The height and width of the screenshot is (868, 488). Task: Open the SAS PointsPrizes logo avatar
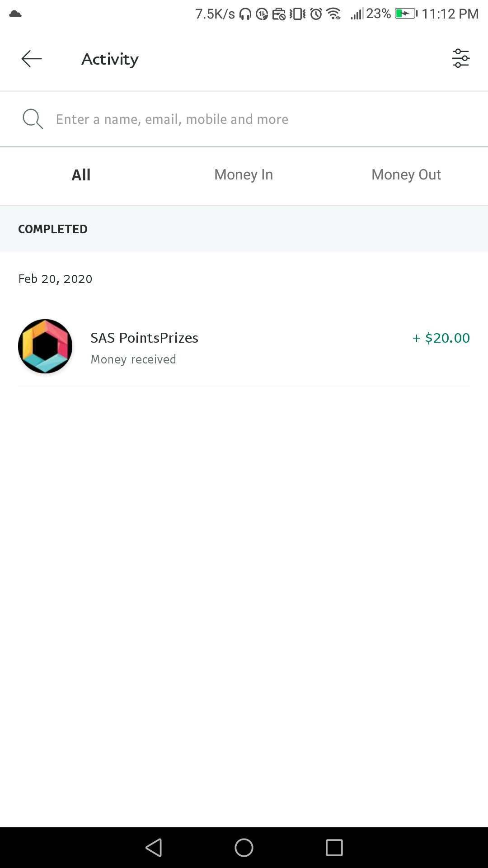pos(45,346)
